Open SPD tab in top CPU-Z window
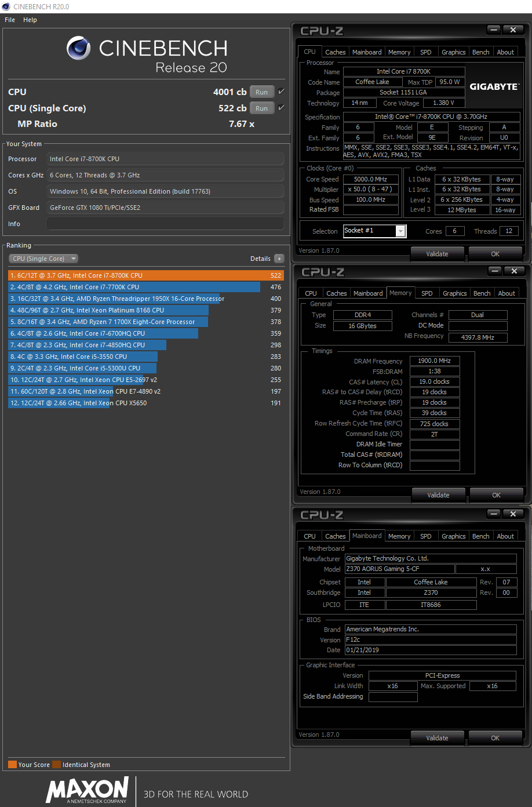 426,52
